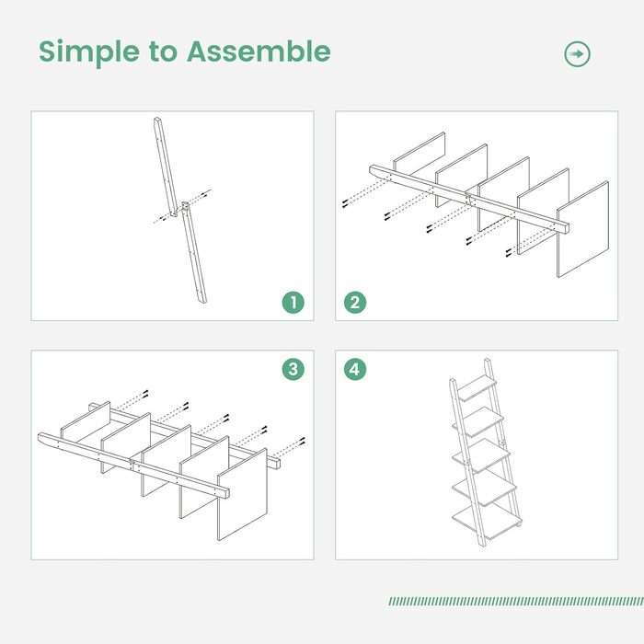Click the green number 1 badge
Screen dimensions: 644x644
[292, 302]
